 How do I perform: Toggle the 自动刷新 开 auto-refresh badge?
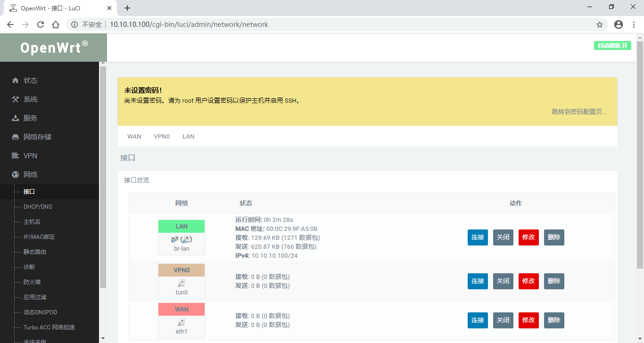coord(612,46)
